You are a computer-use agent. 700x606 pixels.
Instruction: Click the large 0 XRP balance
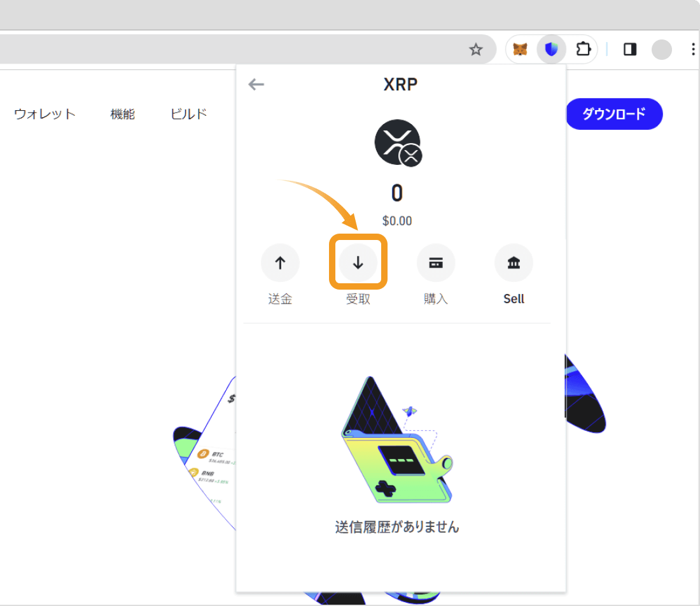pyautogui.click(x=397, y=194)
